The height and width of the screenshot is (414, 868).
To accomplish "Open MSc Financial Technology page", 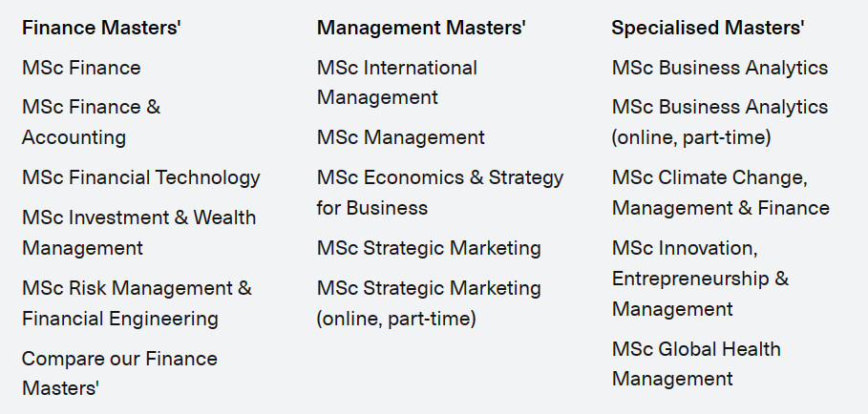I will [x=141, y=177].
